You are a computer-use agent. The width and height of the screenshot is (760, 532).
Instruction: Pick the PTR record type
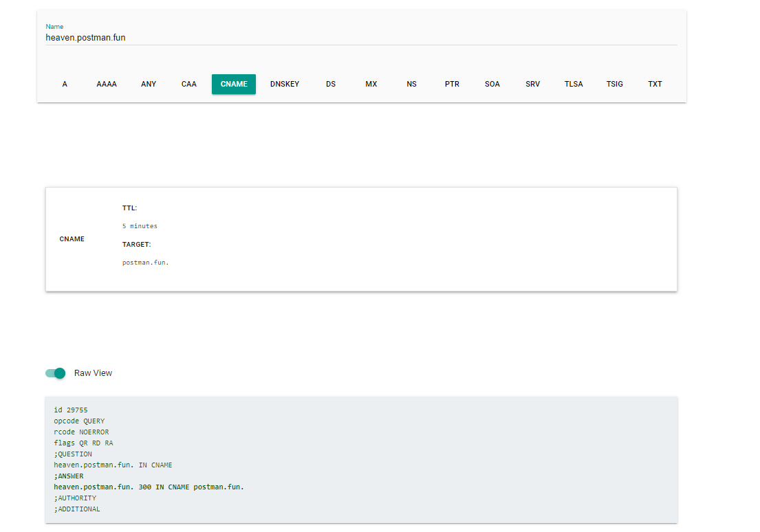pos(452,84)
